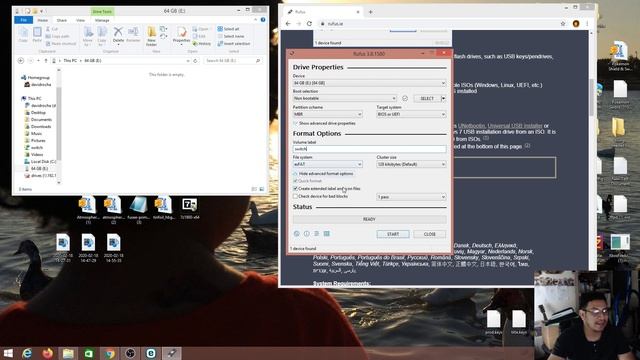The height and width of the screenshot is (360, 640).
Task: Click Explorer search box
Action: (232, 60)
